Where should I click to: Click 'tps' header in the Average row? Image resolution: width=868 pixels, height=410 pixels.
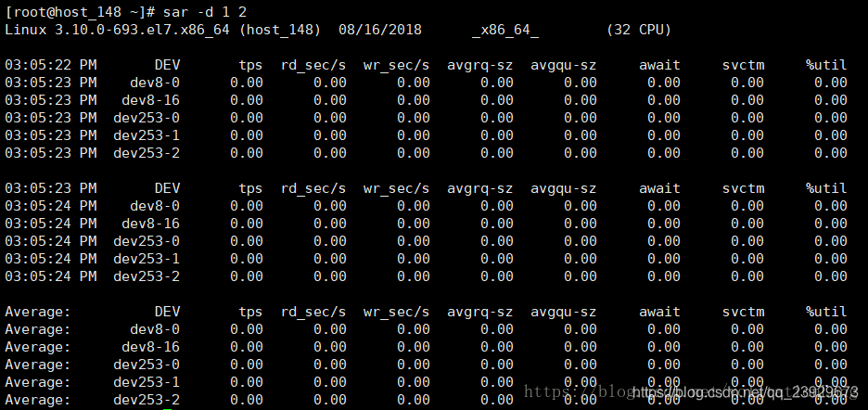250,312
